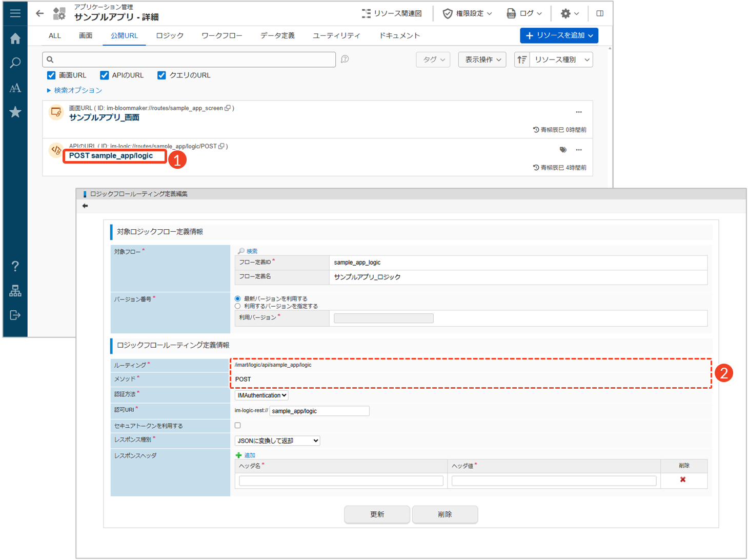
Task: Expand the 検索オプション section
Action: pos(75,90)
